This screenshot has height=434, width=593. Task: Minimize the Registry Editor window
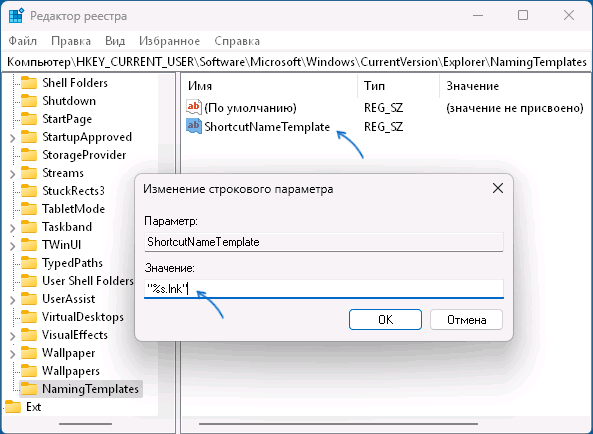point(478,15)
